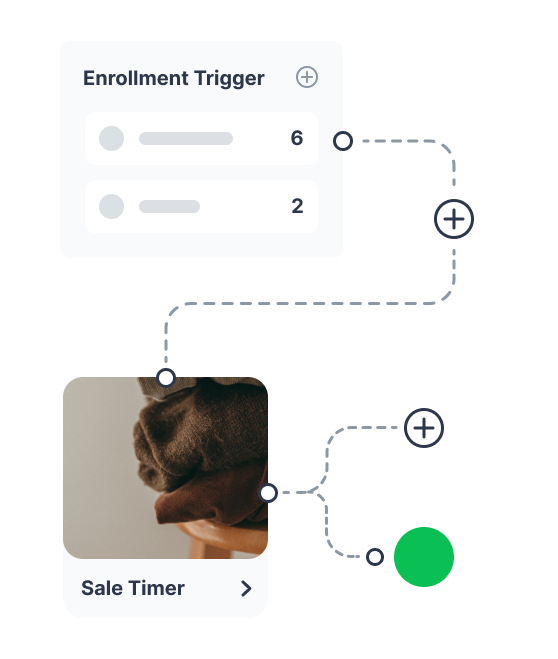This screenshot has width=558, height=659.
Task: Click the small connector before the green circle
Action: pos(375,557)
